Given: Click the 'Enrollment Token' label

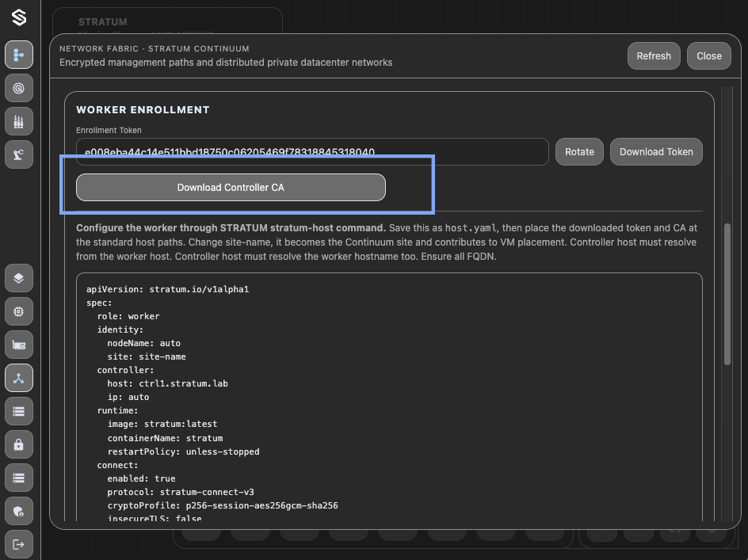Looking at the screenshot, I should pos(109,130).
